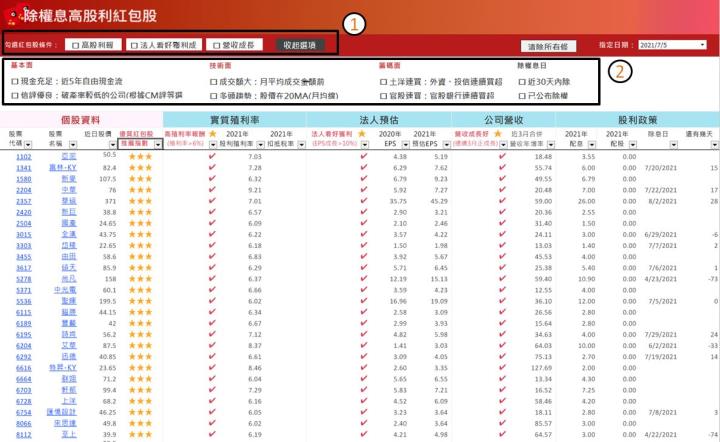Screen dimensions: 720x442
Task: Click the high-yield checkmark in row 6195
Action: click(212, 334)
